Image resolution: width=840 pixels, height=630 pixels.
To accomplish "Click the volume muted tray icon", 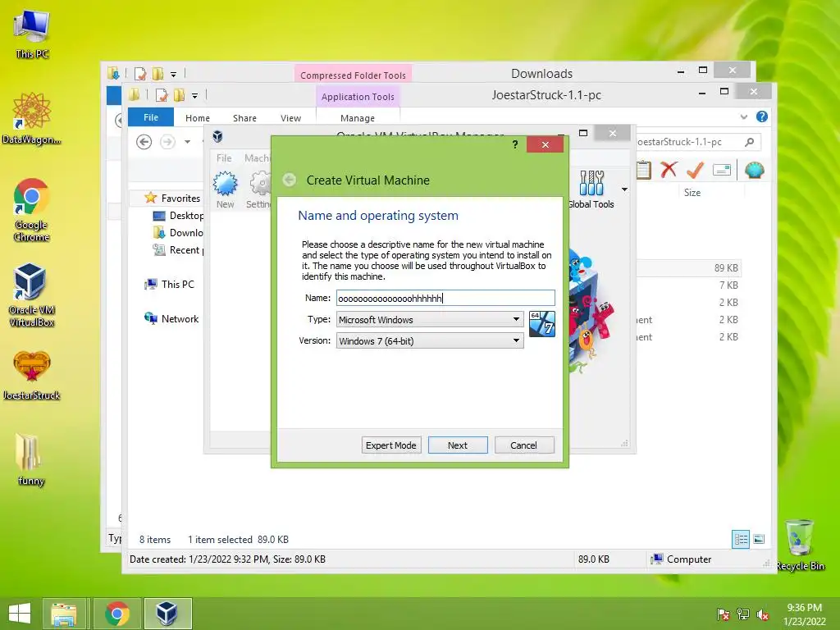I will coord(763,614).
